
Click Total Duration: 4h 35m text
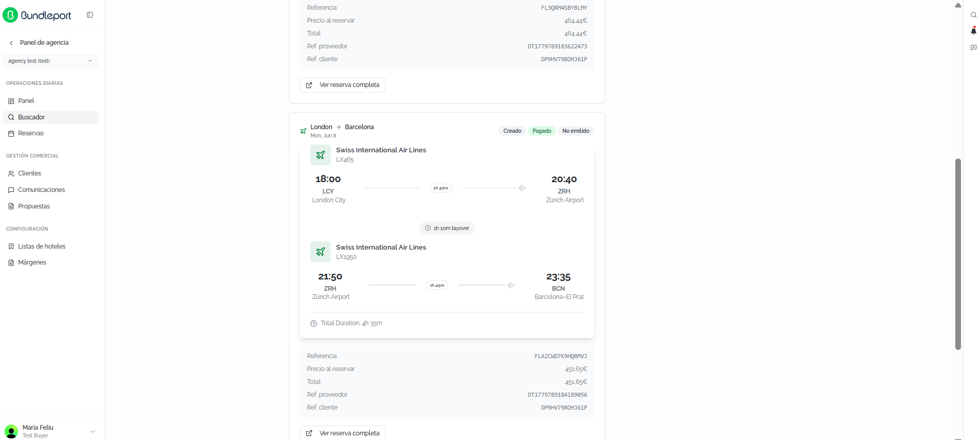(351, 323)
